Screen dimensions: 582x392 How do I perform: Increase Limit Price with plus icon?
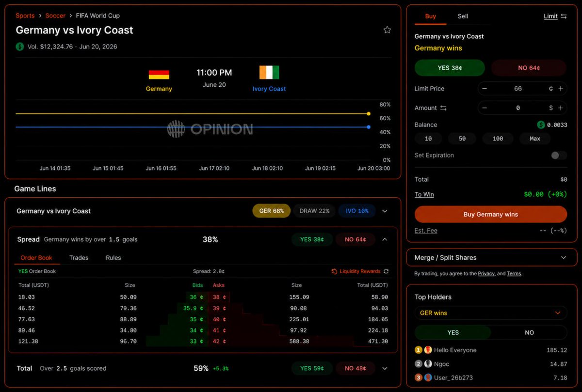(561, 89)
